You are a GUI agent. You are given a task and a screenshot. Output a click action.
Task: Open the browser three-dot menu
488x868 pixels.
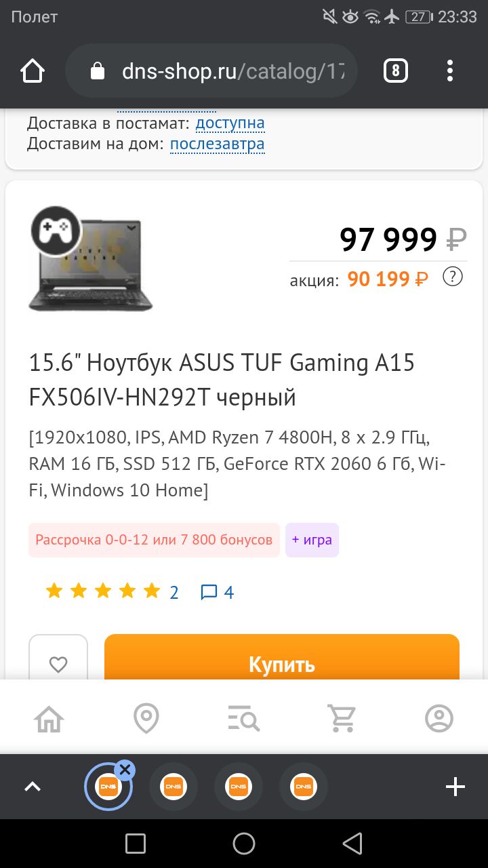(x=450, y=71)
